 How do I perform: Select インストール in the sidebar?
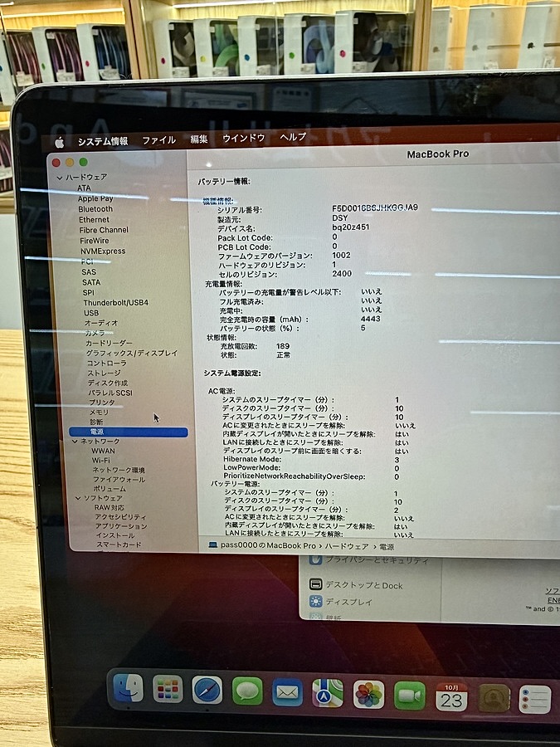114,535
